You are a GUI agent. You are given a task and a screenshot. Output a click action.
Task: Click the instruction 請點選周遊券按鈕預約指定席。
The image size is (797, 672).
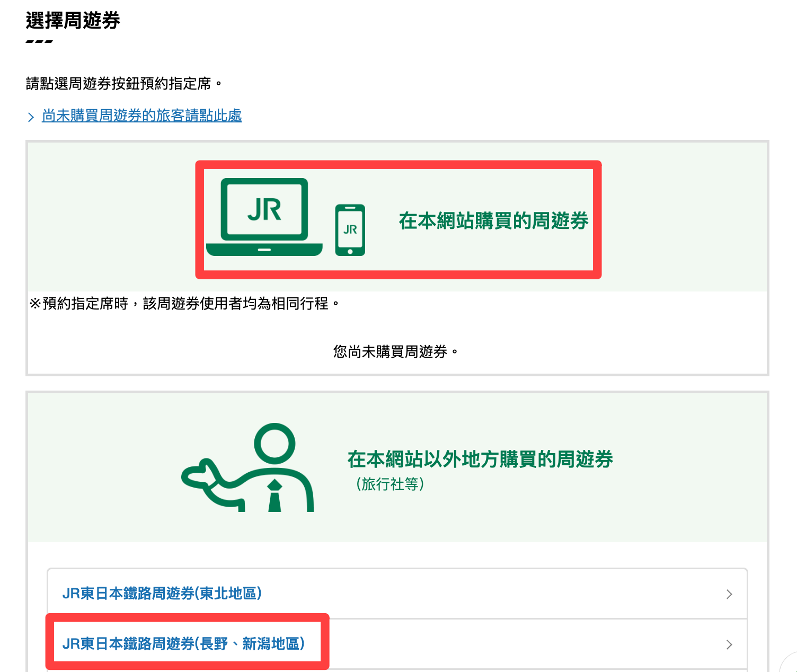tap(124, 84)
